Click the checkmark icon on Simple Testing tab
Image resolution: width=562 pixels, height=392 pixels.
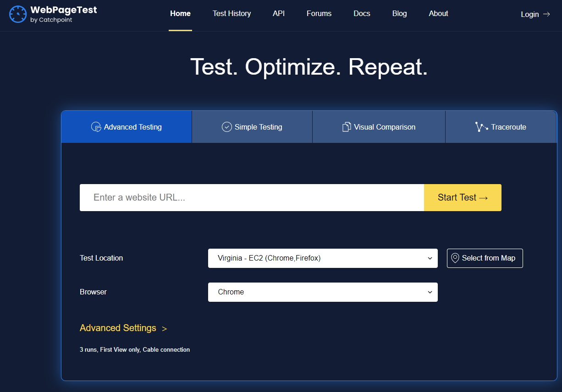(x=226, y=127)
